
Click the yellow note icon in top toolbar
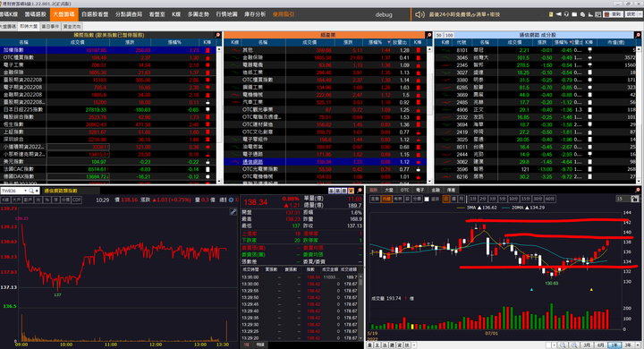click(x=551, y=14)
